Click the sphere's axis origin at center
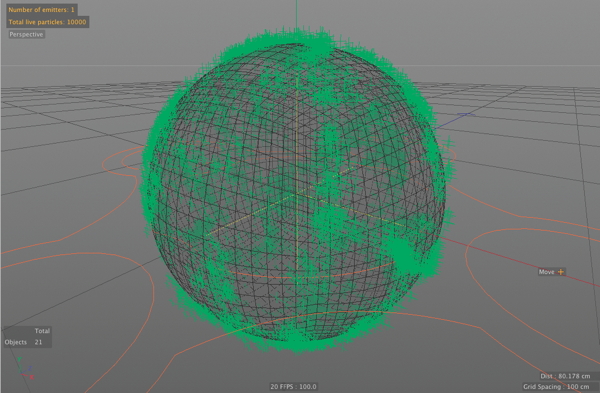600x393 pixels. pos(297,195)
